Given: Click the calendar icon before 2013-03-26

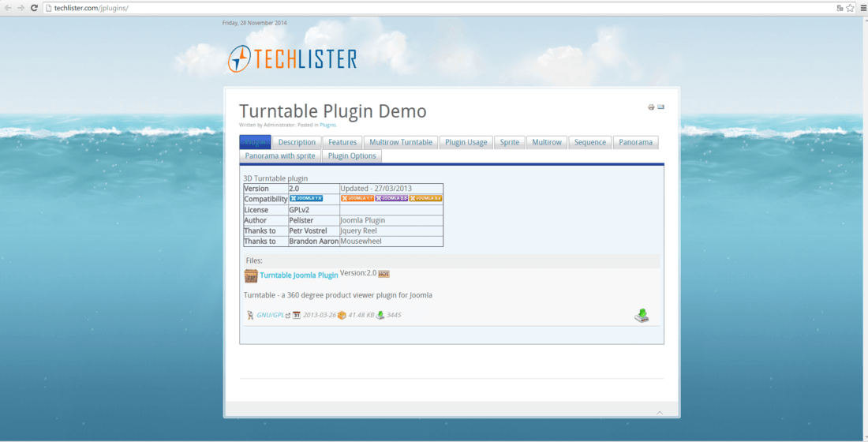Looking at the screenshot, I should [x=297, y=315].
